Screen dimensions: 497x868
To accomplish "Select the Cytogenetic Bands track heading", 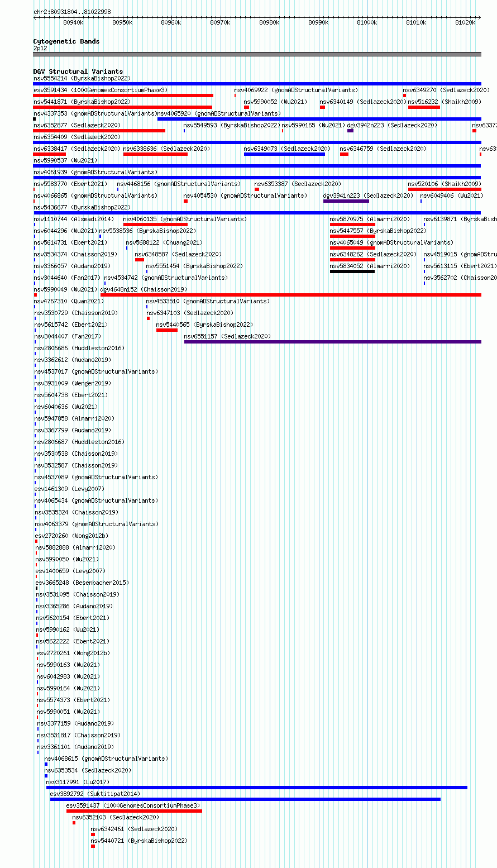I will coord(66,41).
